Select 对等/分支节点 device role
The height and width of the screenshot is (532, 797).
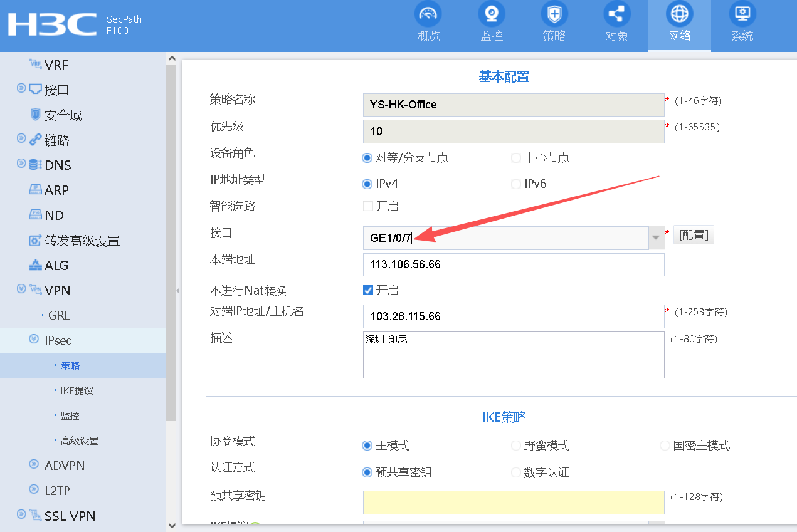[x=367, y=158]
